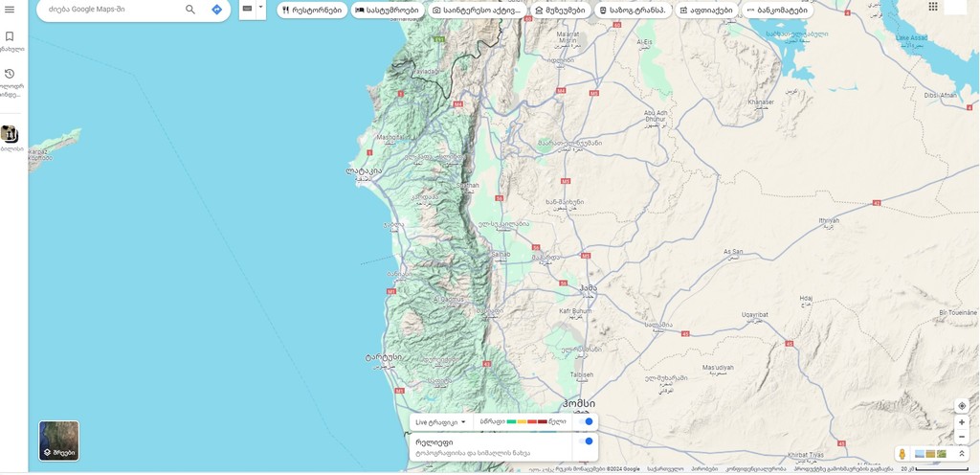Open the პირობები (terms) footer link
980x475 pixels.
coord(703,468)
